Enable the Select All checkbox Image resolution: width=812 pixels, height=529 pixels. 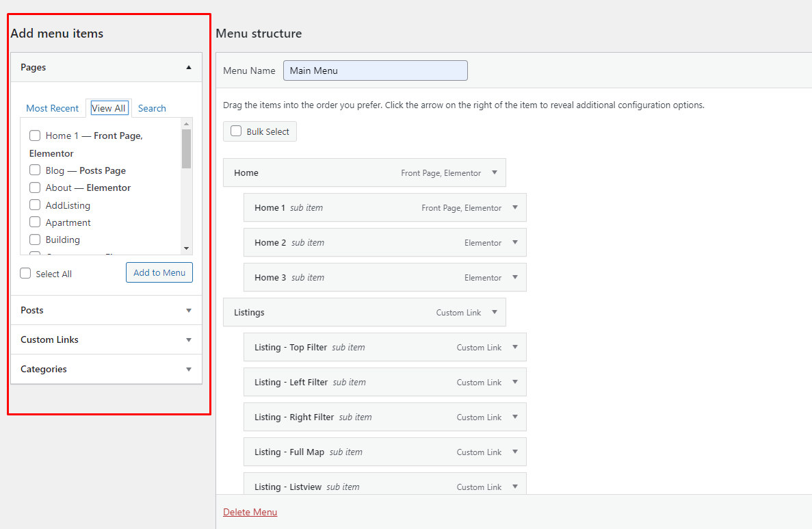[26, 274]
